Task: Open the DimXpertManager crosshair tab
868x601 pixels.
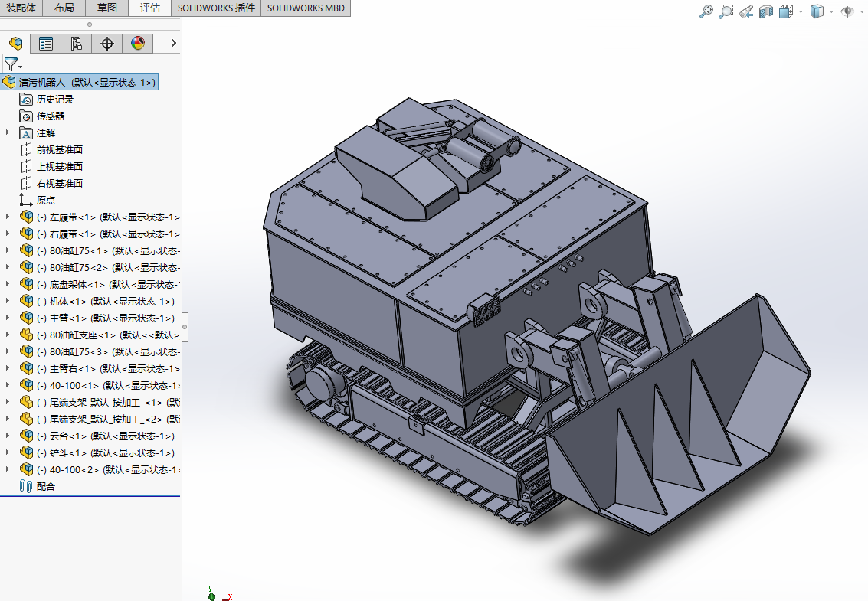Action: pyautogui.click(x=106, y=43)
